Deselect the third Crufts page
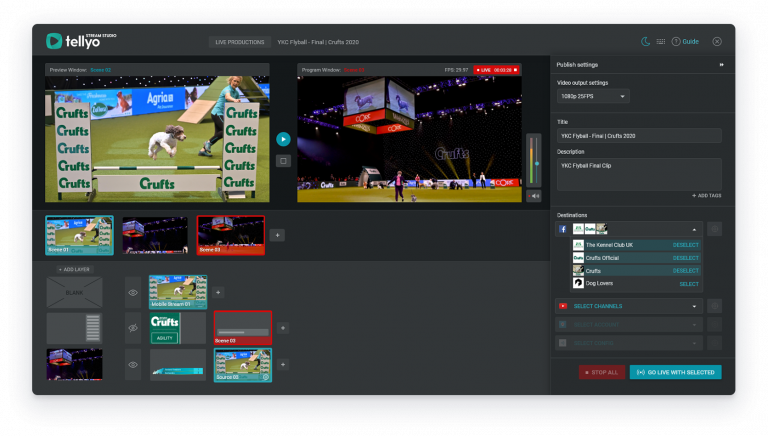768x436 pixels. coord(685,270)
